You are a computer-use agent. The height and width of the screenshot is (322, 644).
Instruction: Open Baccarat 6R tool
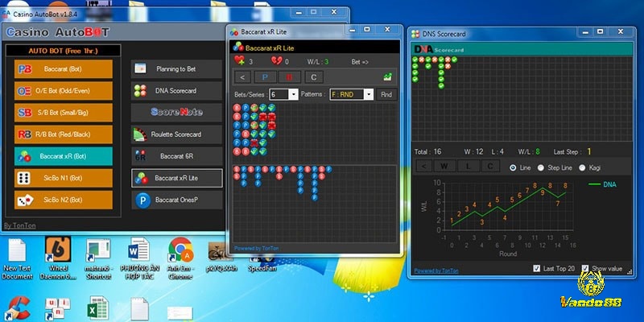pyautogui.click(x=176, y=156)
